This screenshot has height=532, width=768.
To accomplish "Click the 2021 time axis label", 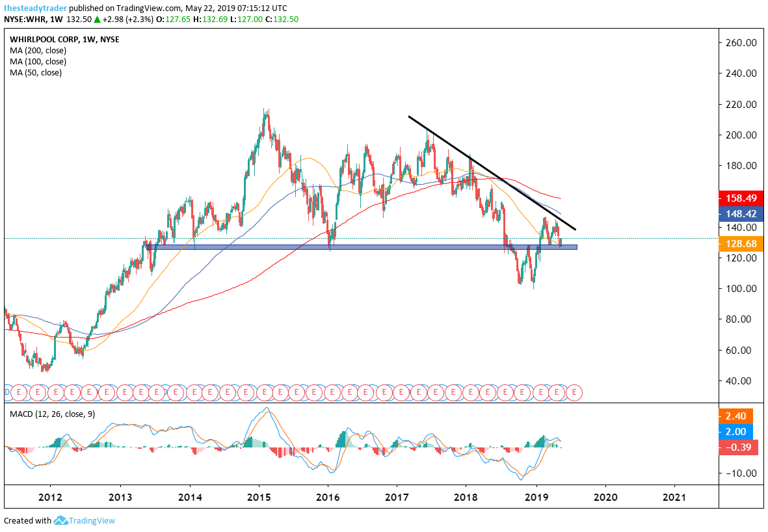I will 674,498.
